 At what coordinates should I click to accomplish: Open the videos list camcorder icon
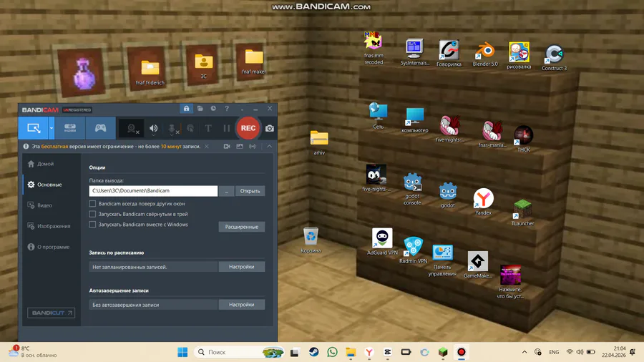point(227,146)
